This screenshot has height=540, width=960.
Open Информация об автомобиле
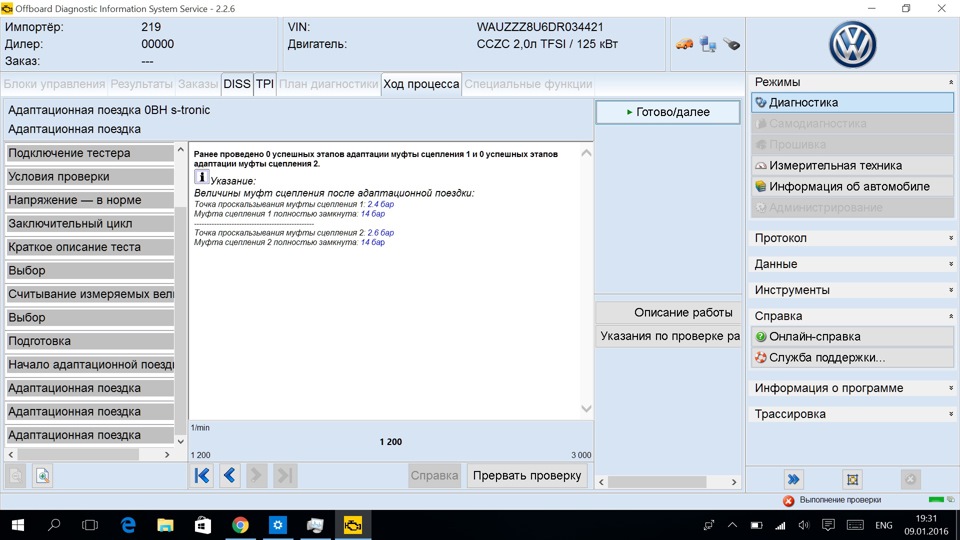(852, 186)
